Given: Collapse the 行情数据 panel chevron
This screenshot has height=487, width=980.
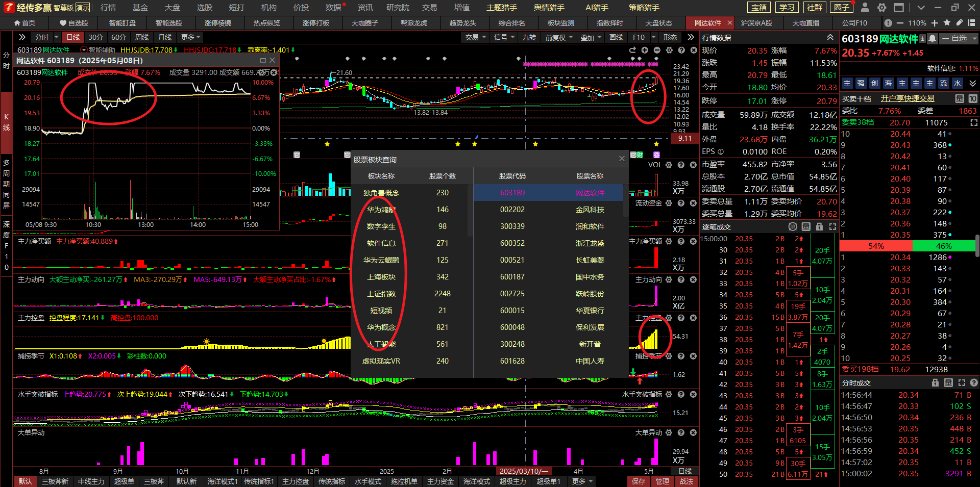Looking at the screenshot, I should [830, 37].
